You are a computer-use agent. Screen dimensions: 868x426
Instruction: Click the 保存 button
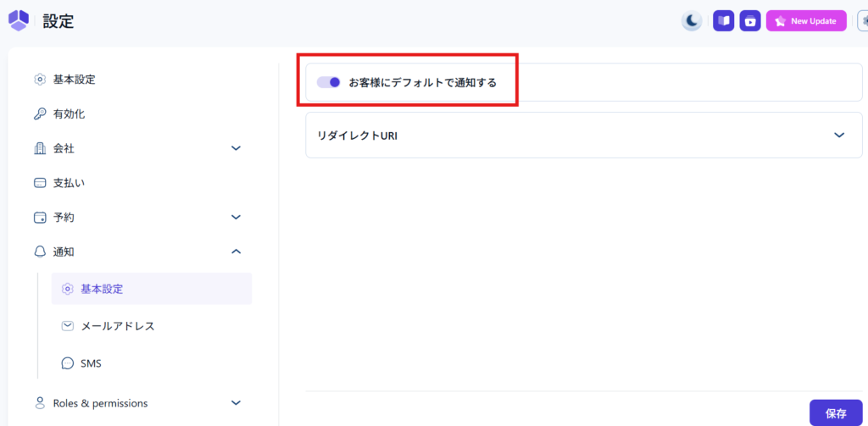[835, 413]
